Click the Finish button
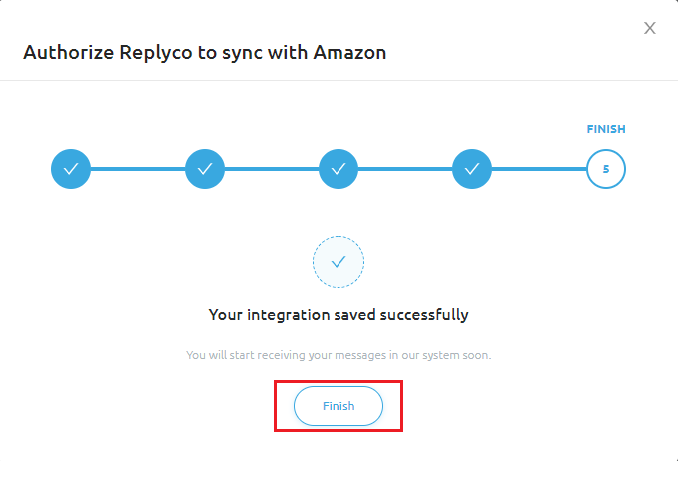Image resolution: width=678 pixels, height=479 pixels. coord(338,406)
